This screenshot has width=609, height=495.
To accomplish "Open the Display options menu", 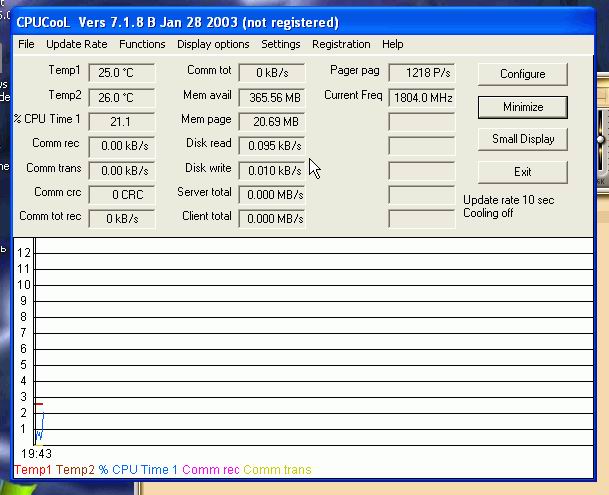I will coord(213,44).
